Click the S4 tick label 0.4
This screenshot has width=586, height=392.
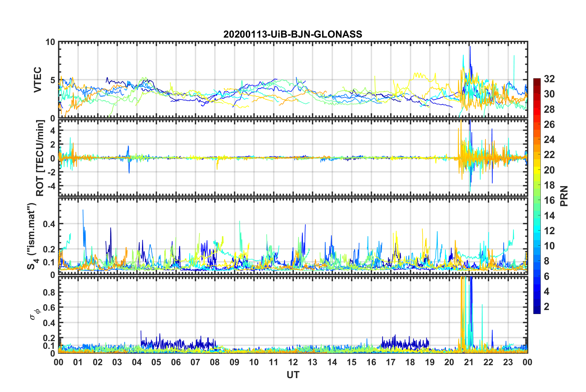(49, 224)
